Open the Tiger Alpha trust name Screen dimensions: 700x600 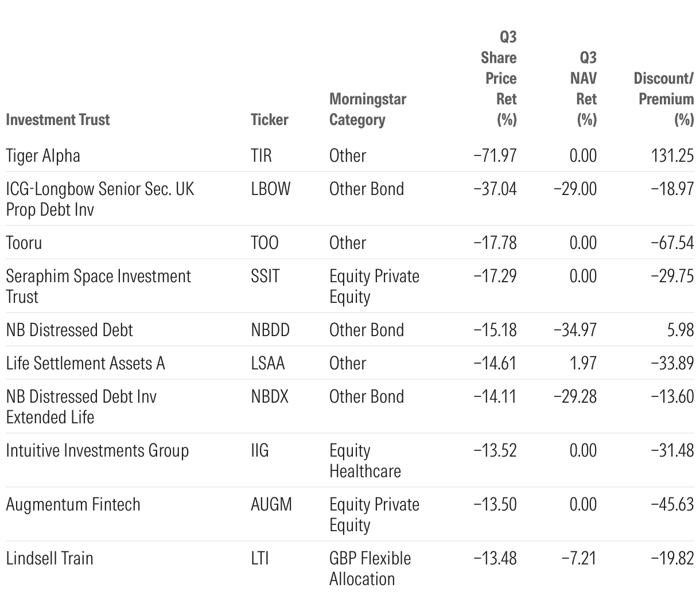(43, 155)
